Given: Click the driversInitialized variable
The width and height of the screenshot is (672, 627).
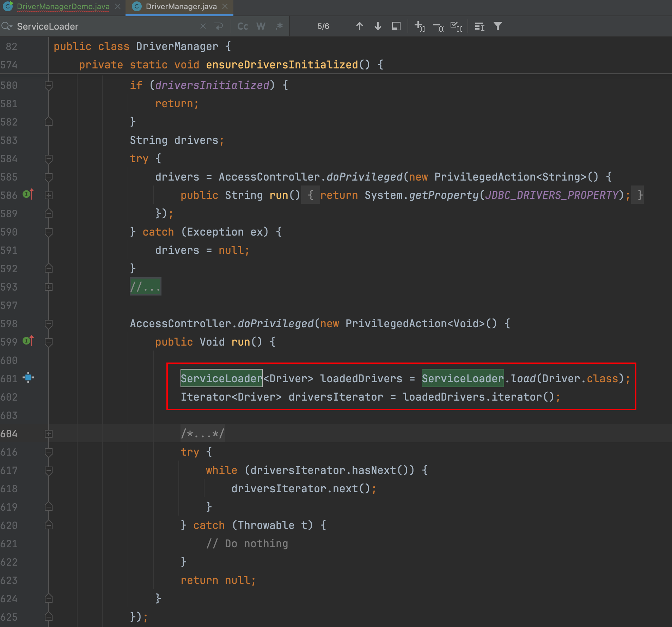Looking at the screenshot, I should [212, 85].
